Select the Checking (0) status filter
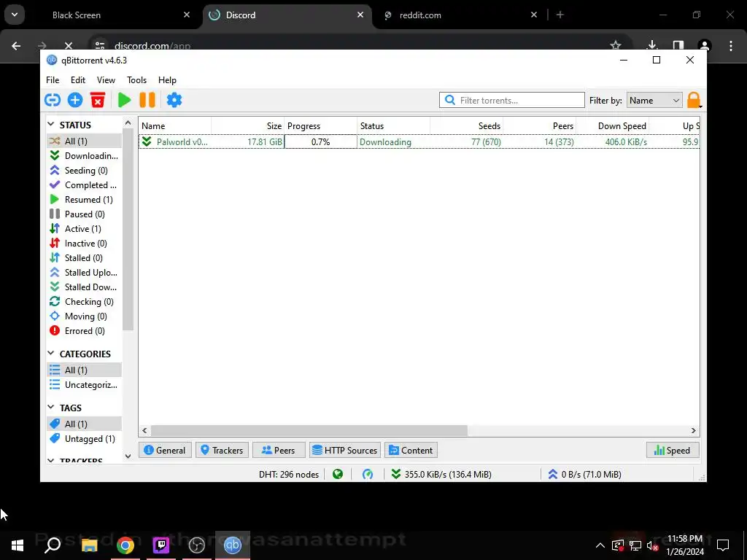 click(85, 301)
